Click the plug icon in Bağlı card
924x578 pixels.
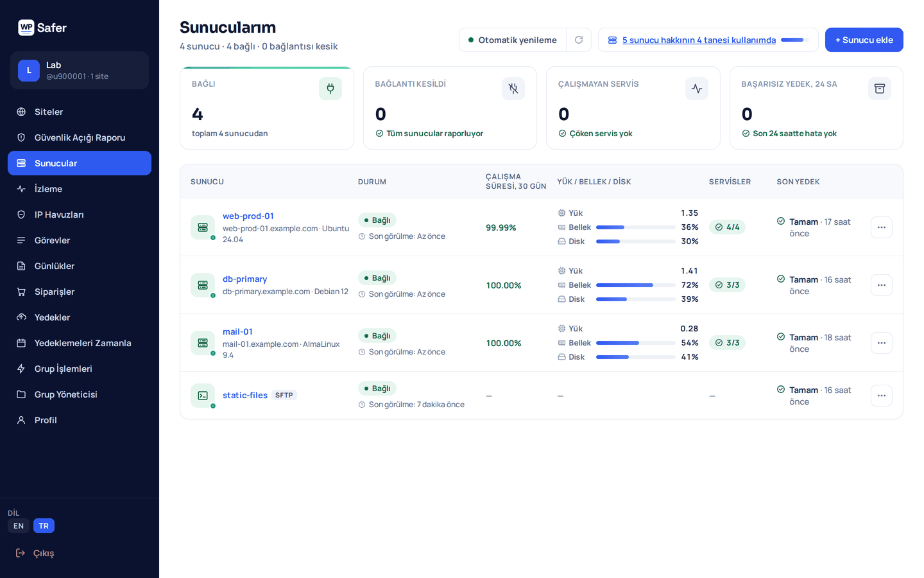[330, 89]
